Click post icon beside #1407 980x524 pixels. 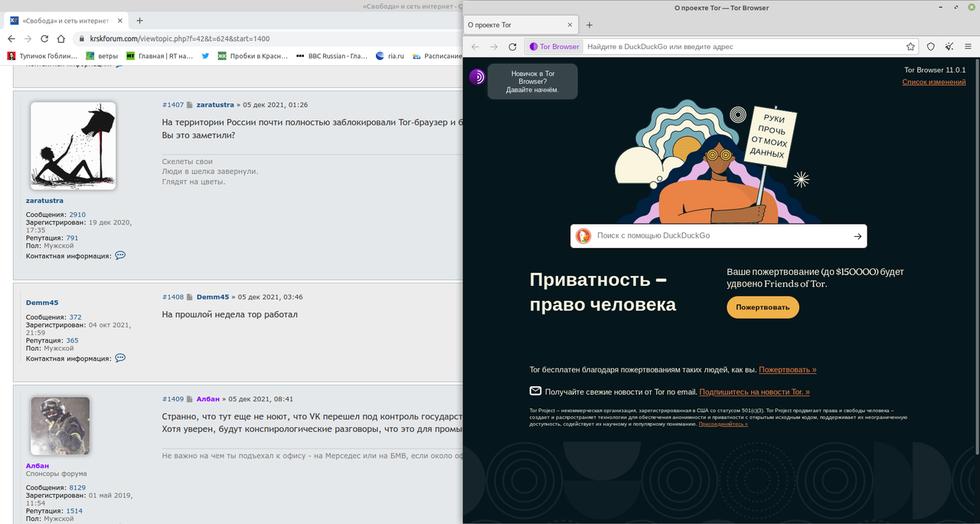pyautogui.click(x=190, y=104)
